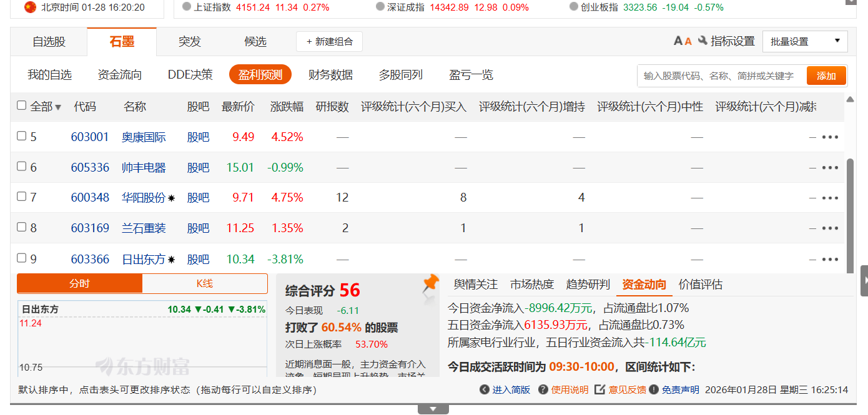Open the 突发 group tab
The image size is (868, 415).
tap(190, 42)
